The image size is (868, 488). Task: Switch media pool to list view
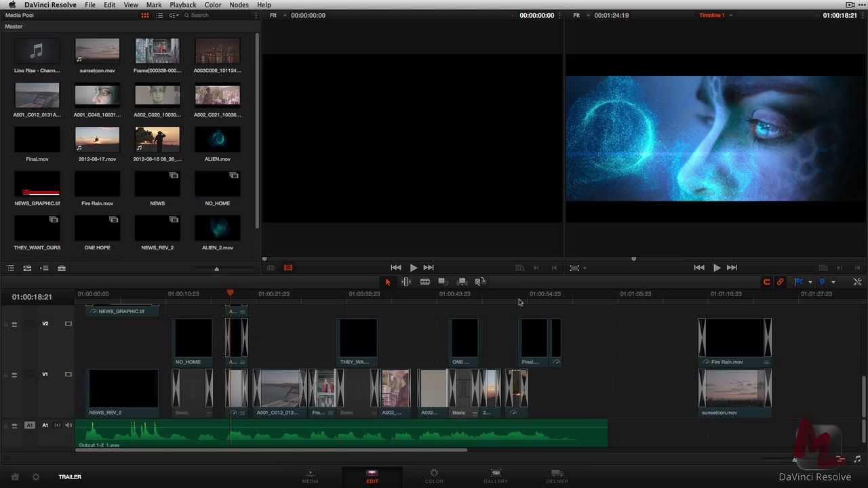tap(159, 16)
